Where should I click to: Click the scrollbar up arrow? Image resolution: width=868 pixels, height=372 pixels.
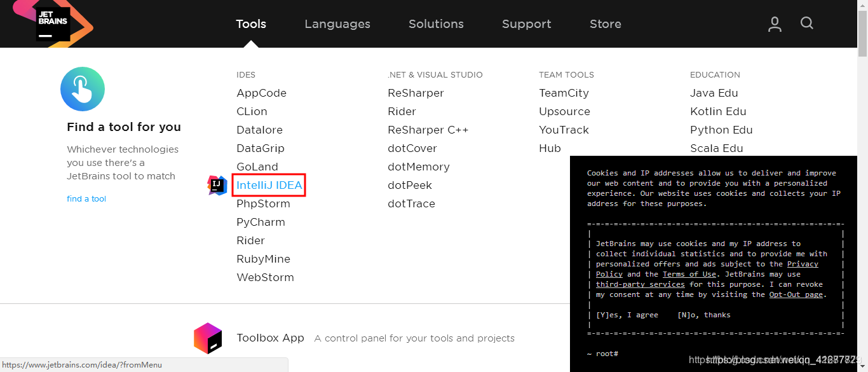click(x=862, y=5)
